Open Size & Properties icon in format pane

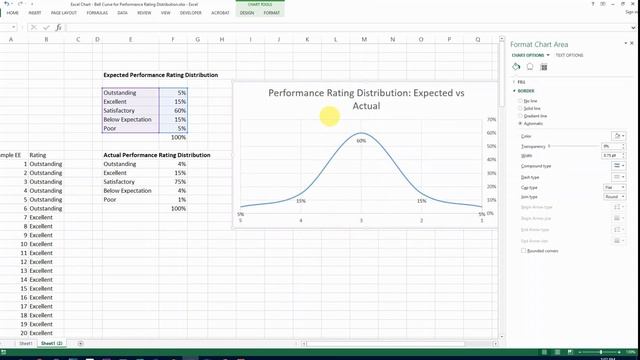click(x=544, y=67)
